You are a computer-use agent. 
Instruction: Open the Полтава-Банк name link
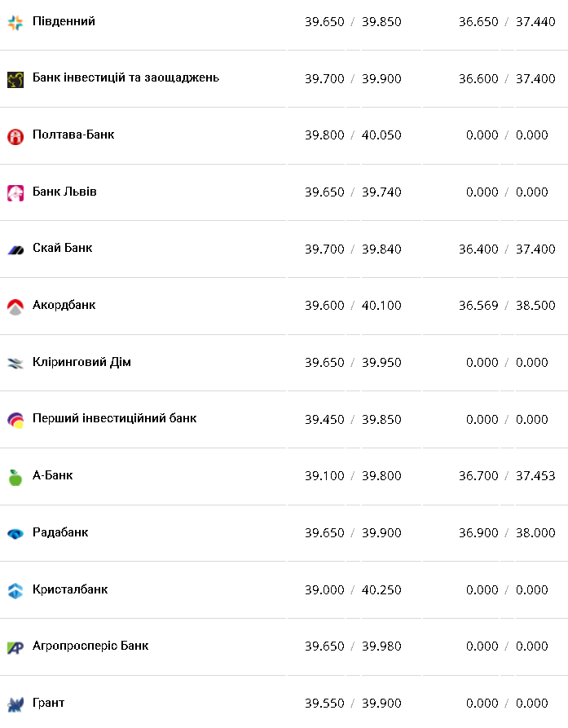[73, 135]
